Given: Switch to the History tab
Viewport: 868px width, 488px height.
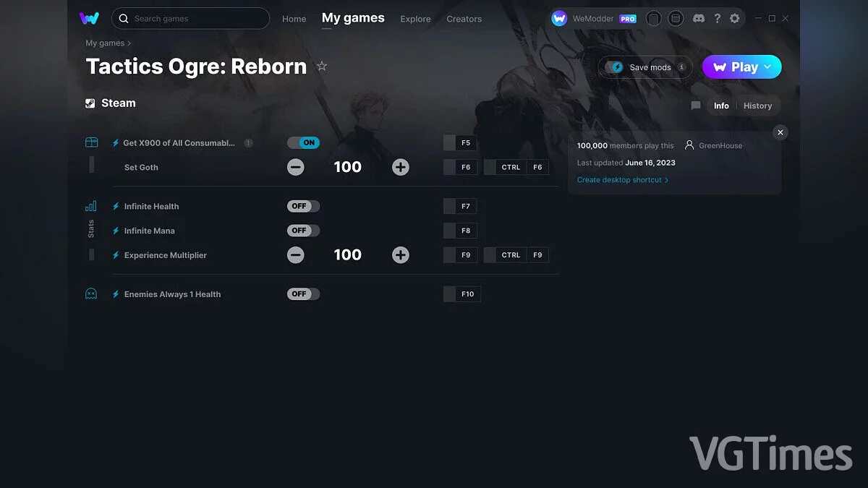Looking at the screenshot, I should (757, 106).
